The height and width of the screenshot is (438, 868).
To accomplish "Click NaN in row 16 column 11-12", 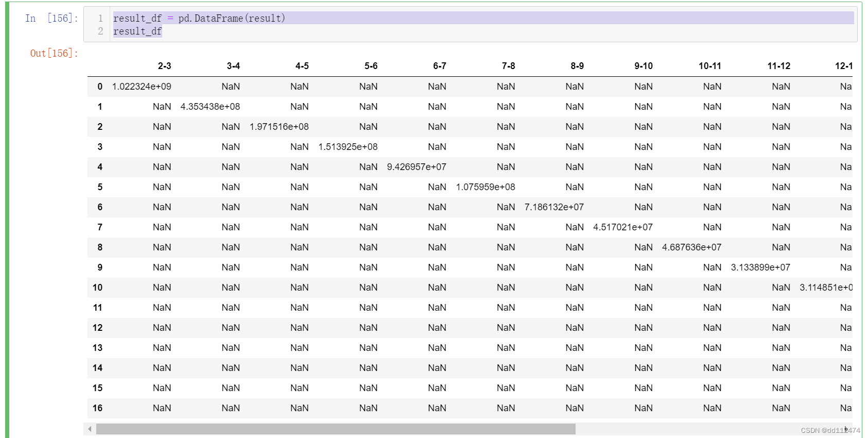I will point(781,408).
